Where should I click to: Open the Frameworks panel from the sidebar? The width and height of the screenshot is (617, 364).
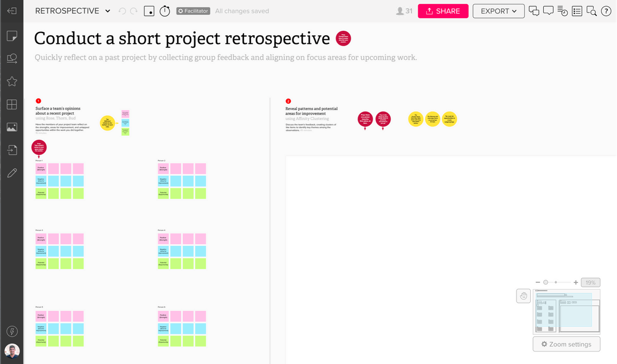[x=12, y=104]
